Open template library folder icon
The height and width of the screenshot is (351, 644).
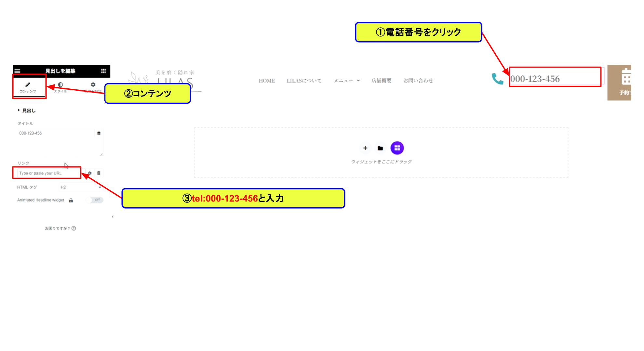pos(380,148)
